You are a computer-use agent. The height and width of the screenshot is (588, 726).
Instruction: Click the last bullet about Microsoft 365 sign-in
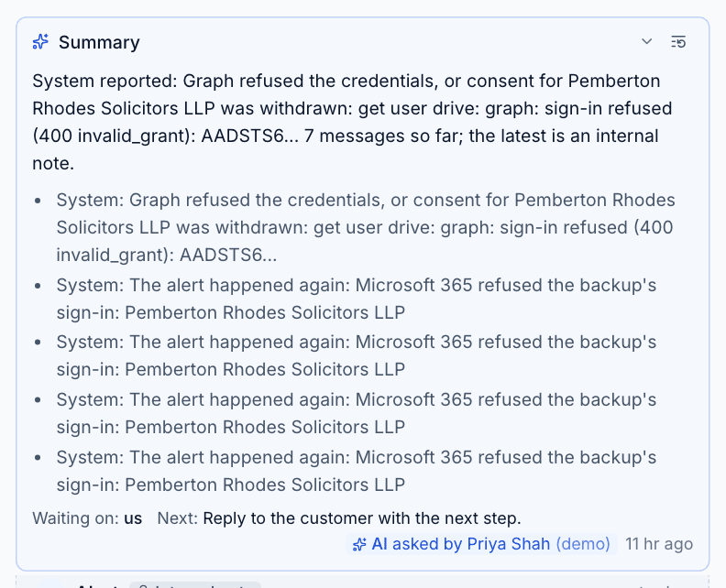coord(357,471)
